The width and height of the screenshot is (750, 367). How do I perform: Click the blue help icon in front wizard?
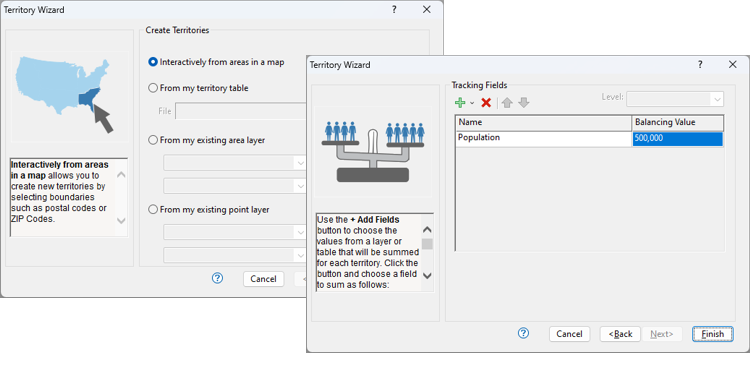click(524, 334)
